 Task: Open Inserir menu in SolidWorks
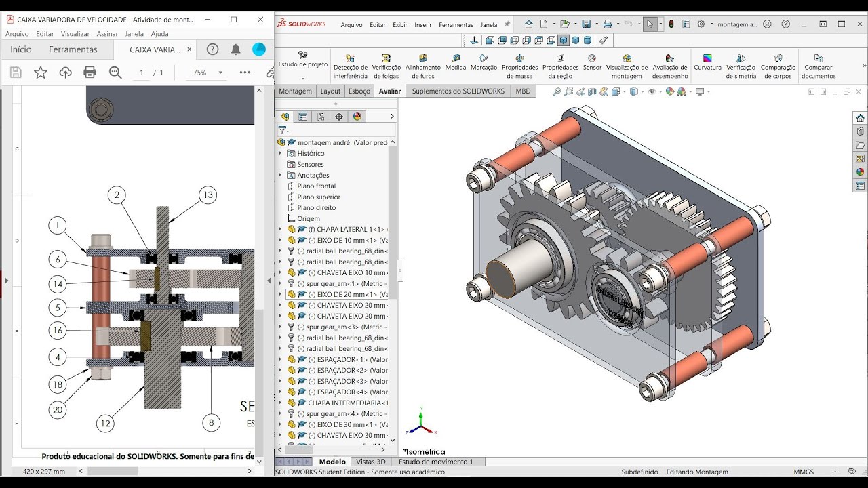[x=423, y=25]
